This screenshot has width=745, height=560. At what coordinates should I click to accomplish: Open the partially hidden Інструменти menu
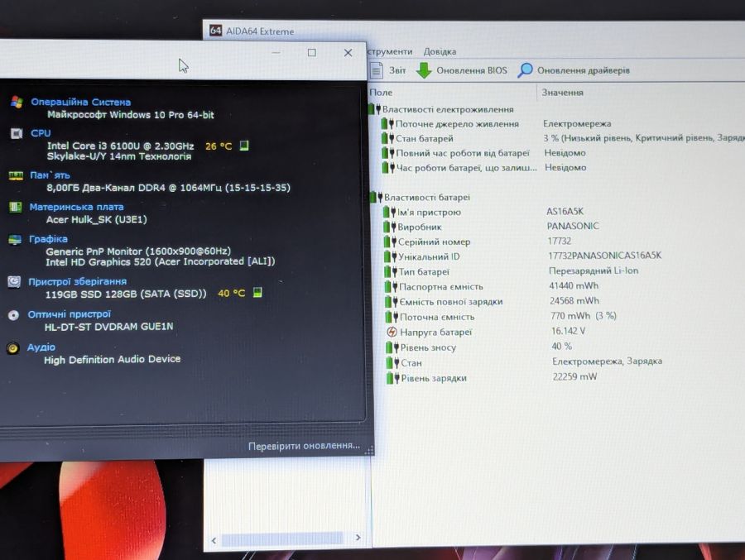pyautogui.click(x=390, y=51)
